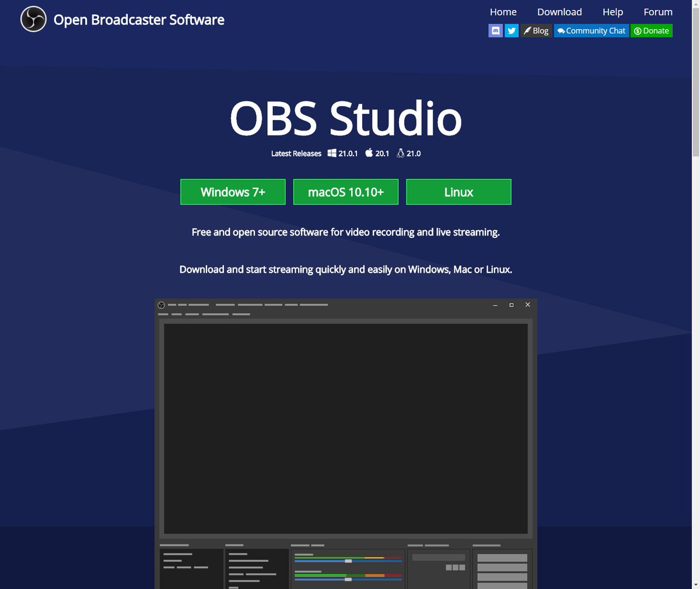700x589 pixels.
Task: Click Windows version 21.0.1 text
Action: pyautogui.click(x=348, y=153)
